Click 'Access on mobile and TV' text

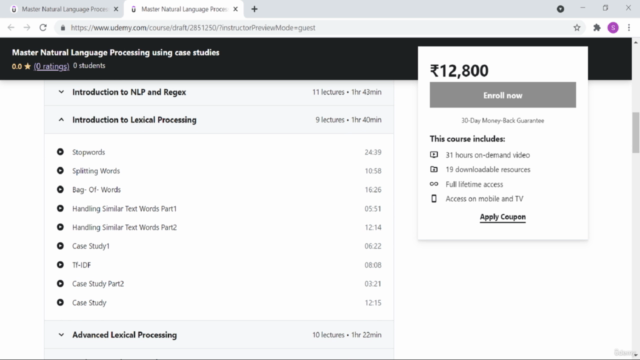pos(484,199)
